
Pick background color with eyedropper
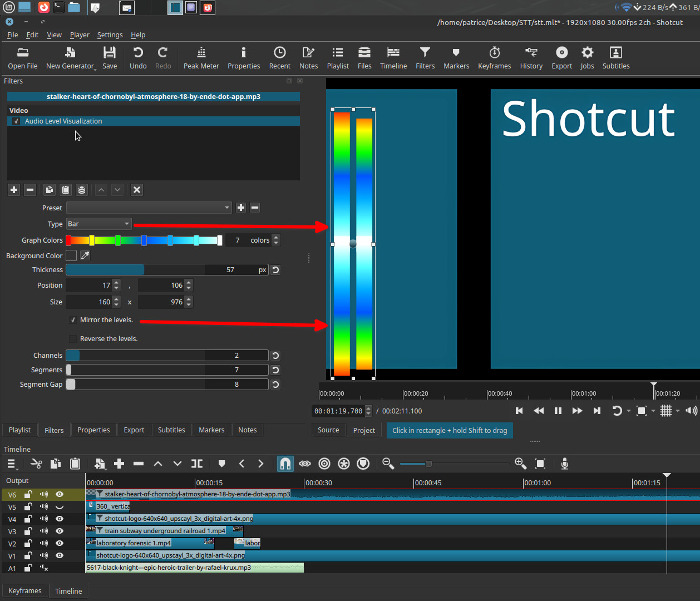(x=85, y=255)
